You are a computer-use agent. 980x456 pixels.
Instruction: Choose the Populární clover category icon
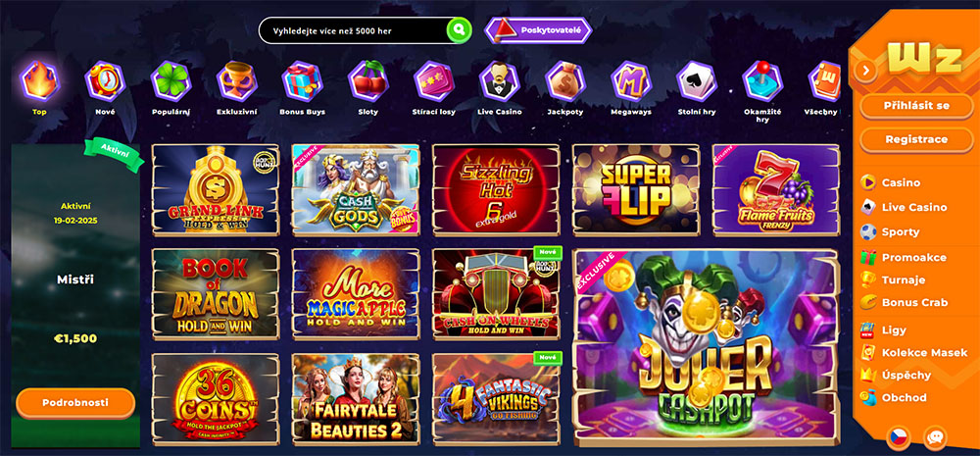171,81
